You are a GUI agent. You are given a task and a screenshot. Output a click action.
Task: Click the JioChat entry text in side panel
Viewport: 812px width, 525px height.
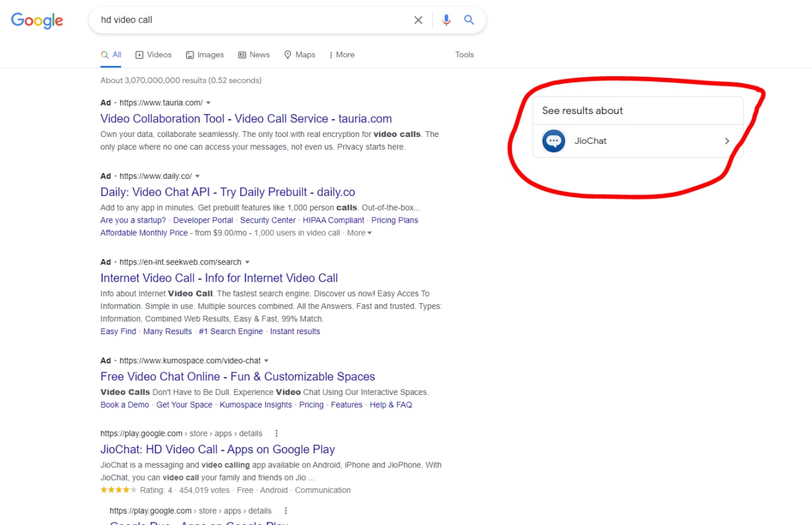591,141
